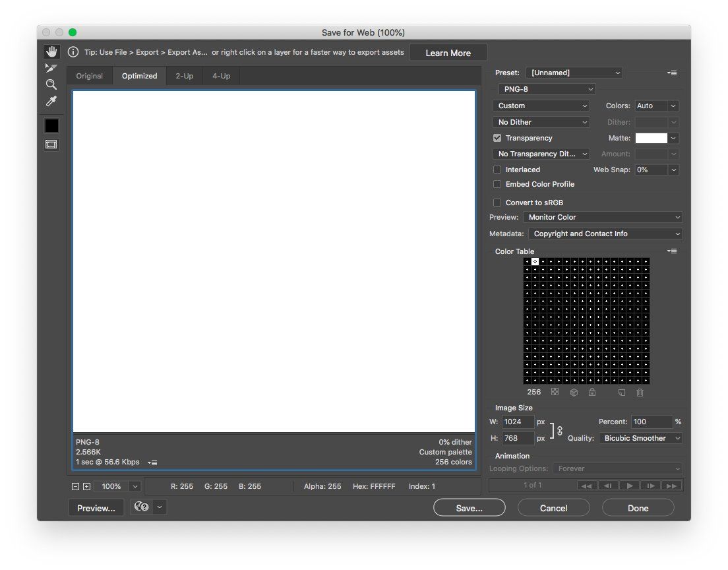This screenshot has width=728, height=570.
Task: Select the Hand tool
Action: coord(51,52)
